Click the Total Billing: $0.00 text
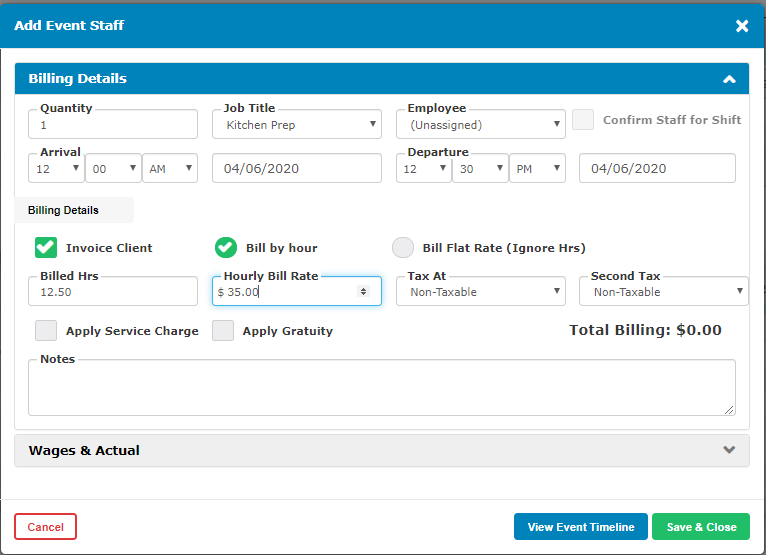This screenshot has height=555, width=766. (645, 330)
